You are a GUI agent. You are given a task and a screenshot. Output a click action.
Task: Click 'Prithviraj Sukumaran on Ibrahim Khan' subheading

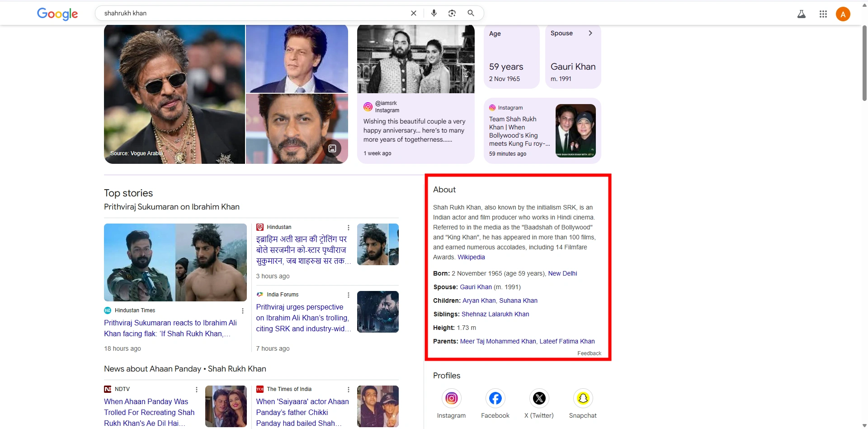point(172,207)
